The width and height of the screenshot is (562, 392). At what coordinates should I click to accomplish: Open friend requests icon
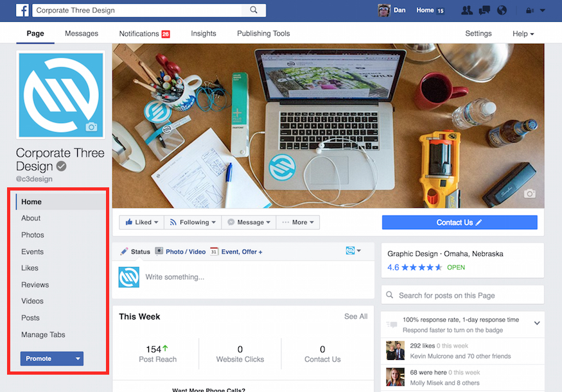click(467, 10)
